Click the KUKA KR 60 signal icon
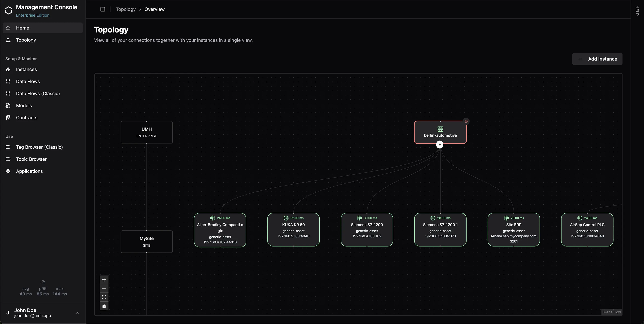Image resolution: width=644 pixels, height=324 pixels. [x=286, y=218]
